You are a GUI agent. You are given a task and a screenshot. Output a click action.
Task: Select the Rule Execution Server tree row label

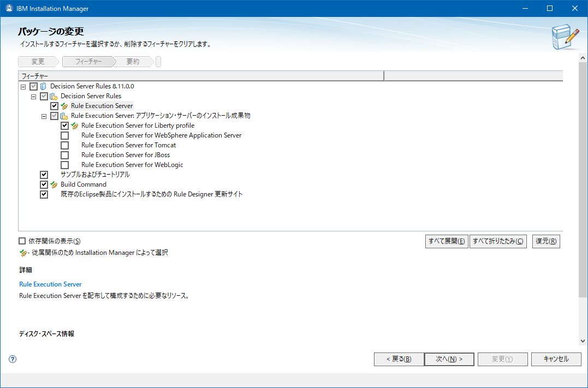pos(102,106)
